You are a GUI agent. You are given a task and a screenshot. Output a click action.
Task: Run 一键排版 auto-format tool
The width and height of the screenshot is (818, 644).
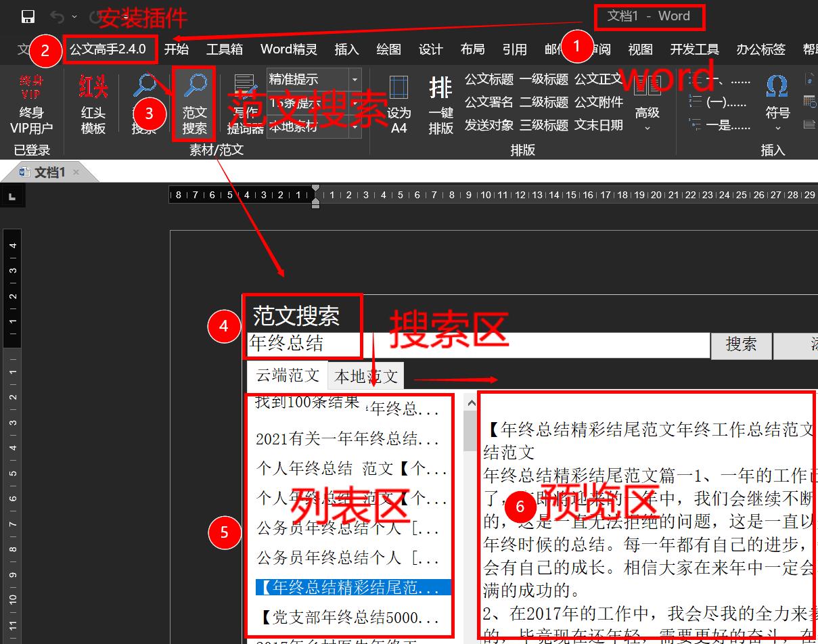click(x=440, y=103)
